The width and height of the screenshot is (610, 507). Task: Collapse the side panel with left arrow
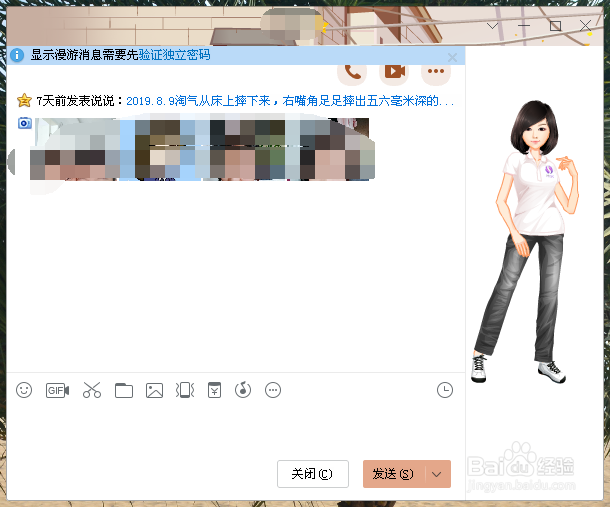pos(11,161)
